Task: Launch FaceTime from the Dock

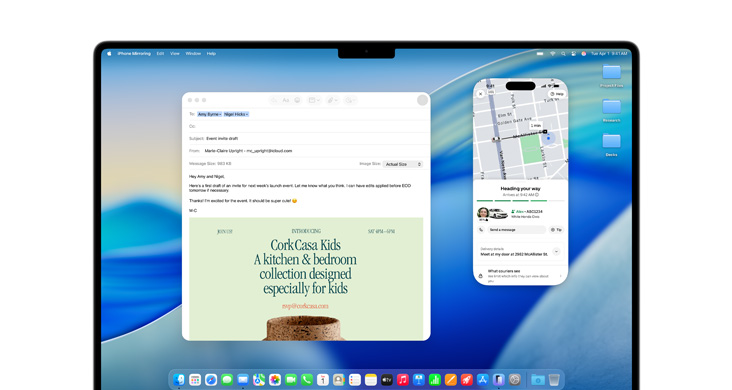Action: (x=291, y=380)
